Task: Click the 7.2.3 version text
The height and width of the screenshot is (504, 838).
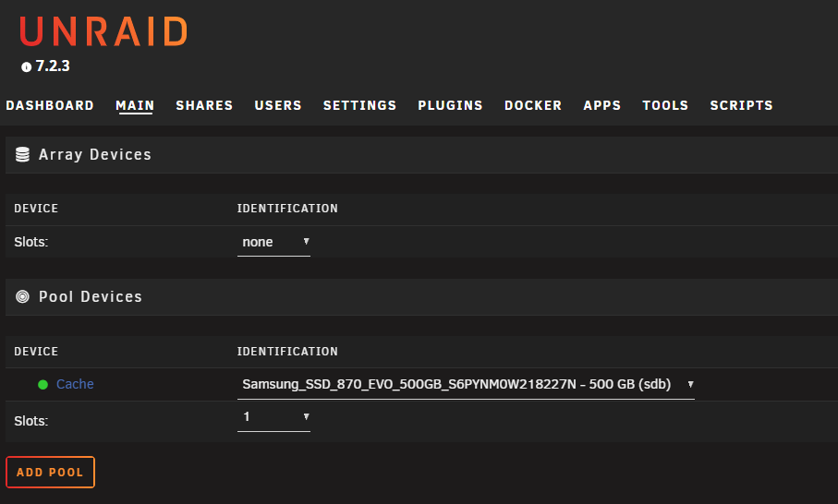Action: pyautogui.click(x=53, y=66)
